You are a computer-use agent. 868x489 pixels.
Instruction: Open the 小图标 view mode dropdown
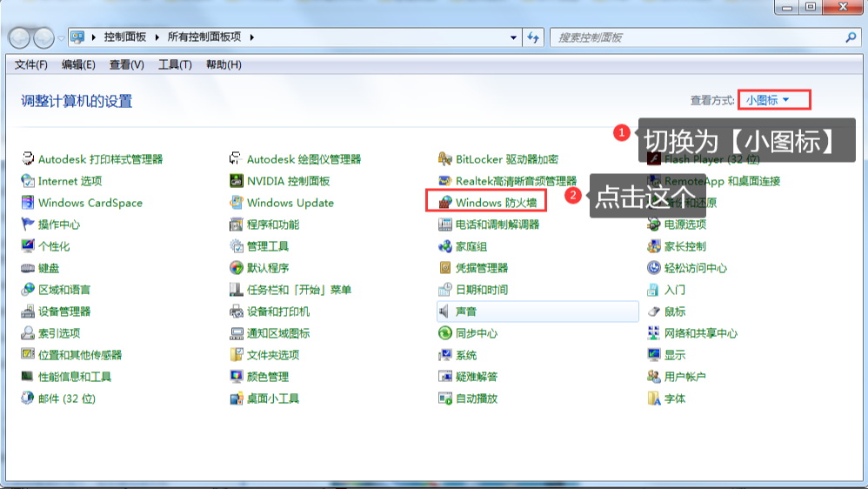coord(768,100)
